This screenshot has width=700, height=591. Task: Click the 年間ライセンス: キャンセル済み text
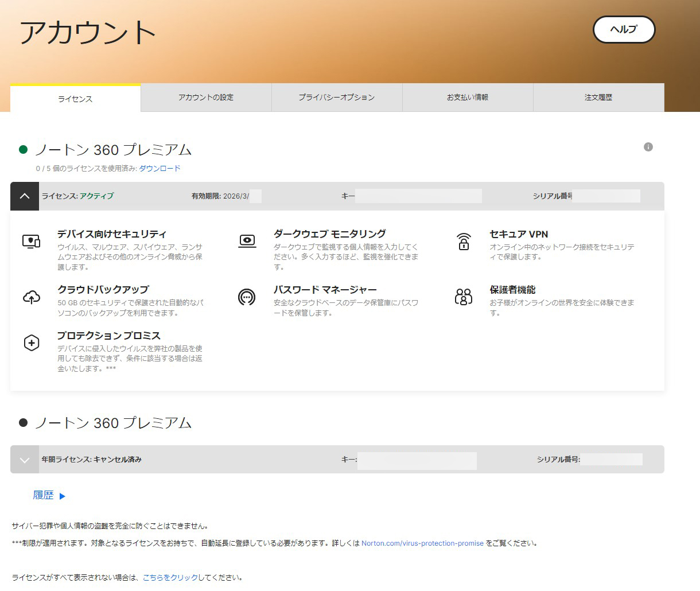91,460
